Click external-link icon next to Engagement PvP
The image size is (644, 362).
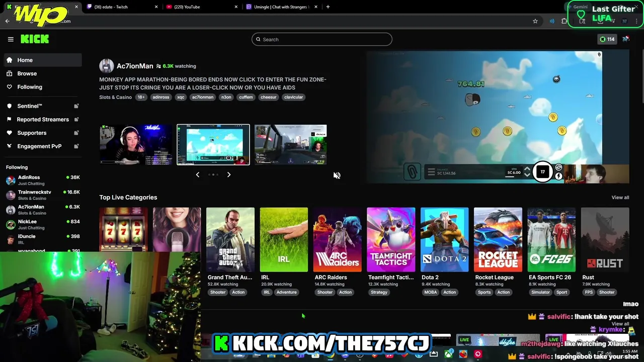coord(76,146)
